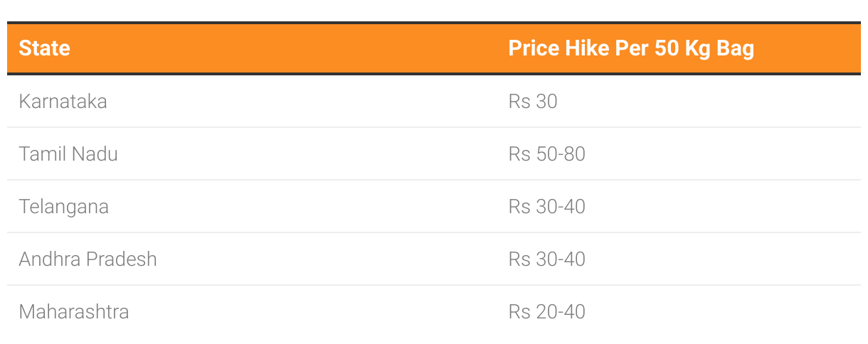Select the Rs 20-40 price cell
The height and width of the screenshot is (344, 868).
pos(546,311)
